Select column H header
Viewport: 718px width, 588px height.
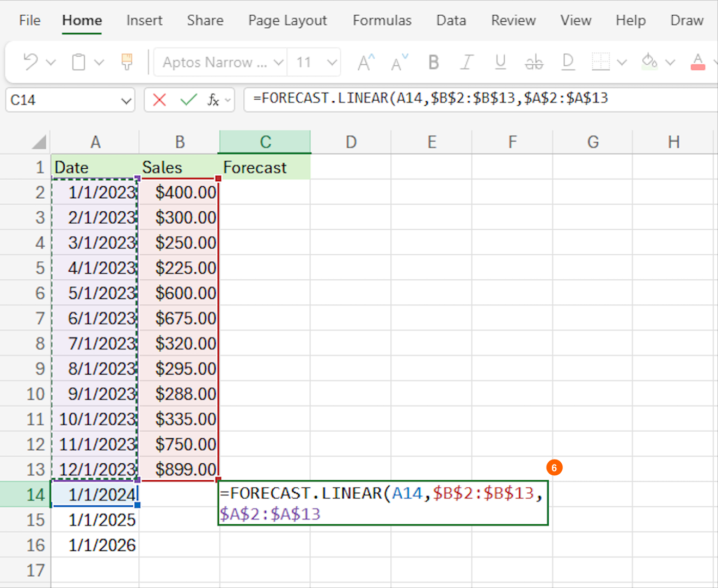674,142
